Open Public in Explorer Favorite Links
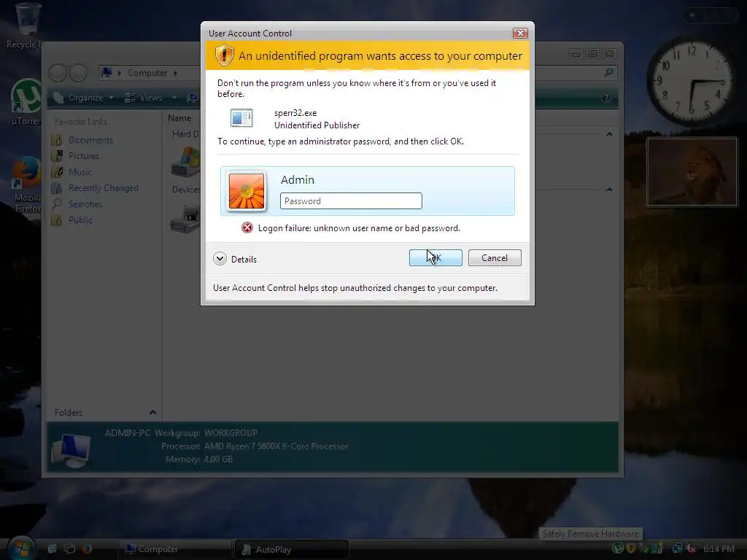 coord(72,220)
